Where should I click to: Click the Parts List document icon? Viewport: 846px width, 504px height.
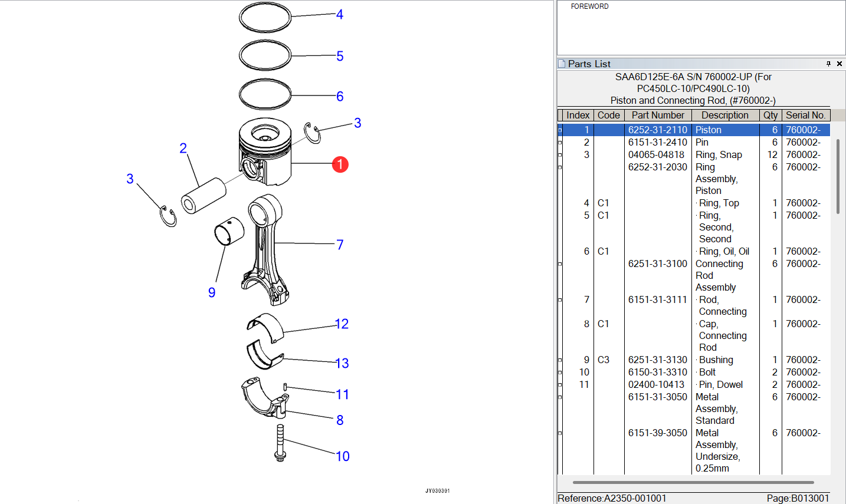point(562,64)
